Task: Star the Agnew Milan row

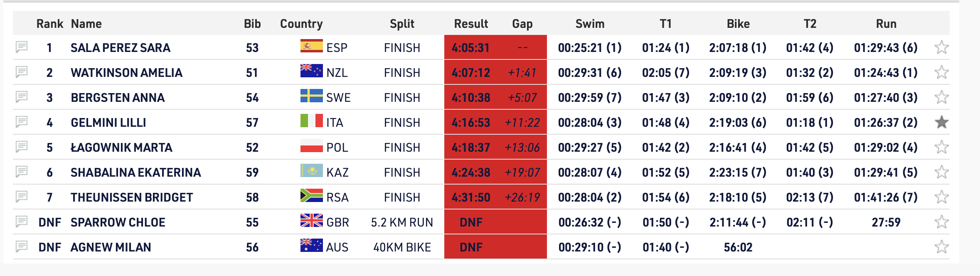Action: [x=941, y=247]
